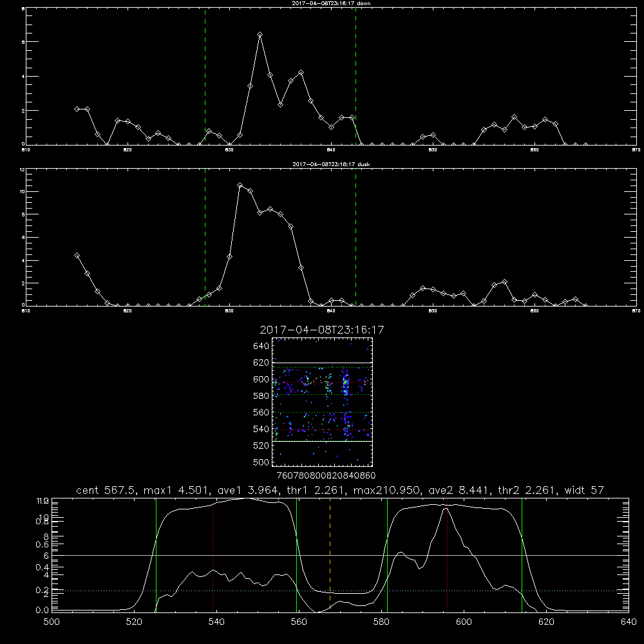The height and width of the screenshot is (644, 644).
Task: Select the 'thr2 2.261' value in bottom title
Action: (528, 490)
